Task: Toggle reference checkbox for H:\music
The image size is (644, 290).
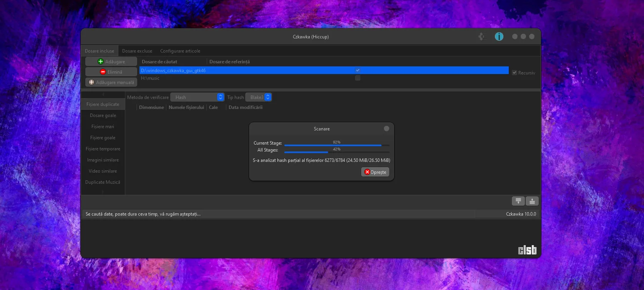Action: coord(358,78)
